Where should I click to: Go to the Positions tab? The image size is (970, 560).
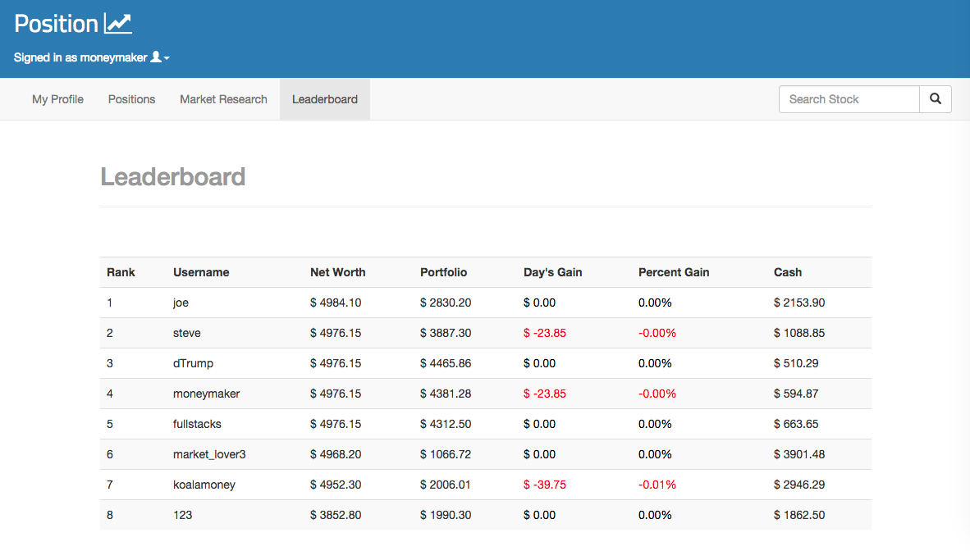(x=132, y=99)
